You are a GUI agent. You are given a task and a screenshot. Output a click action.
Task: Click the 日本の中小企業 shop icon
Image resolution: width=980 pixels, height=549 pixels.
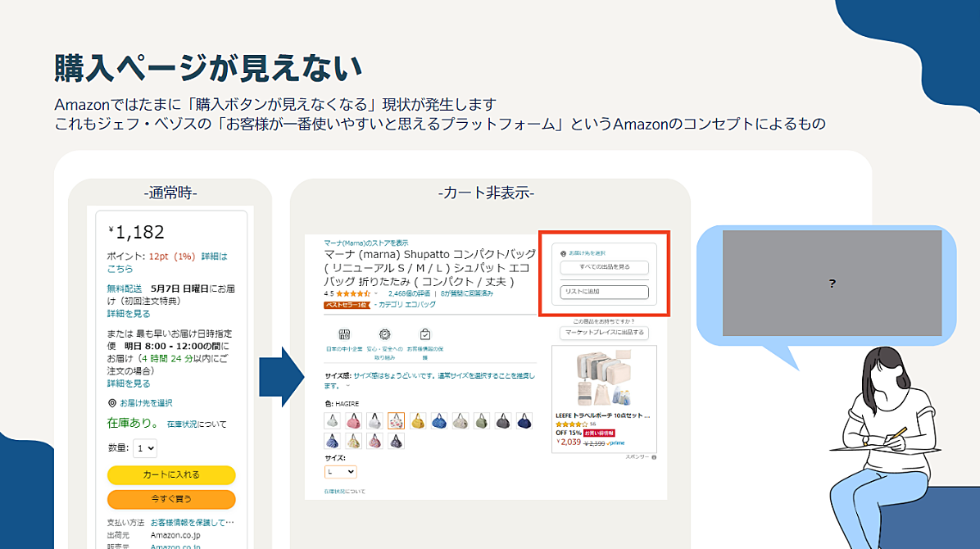click(x=344, y=334)
